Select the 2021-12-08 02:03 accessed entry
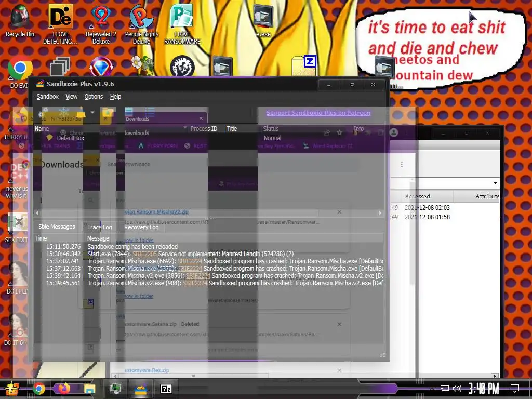 427,208
